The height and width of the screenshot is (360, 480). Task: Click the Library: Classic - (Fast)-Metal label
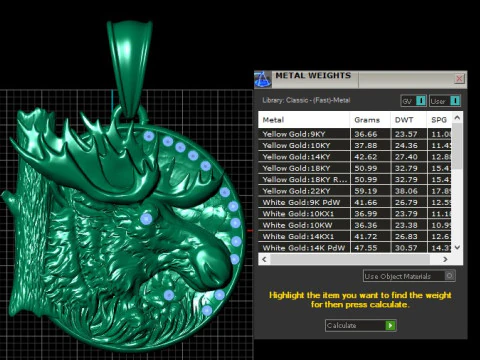coord(306,100)
